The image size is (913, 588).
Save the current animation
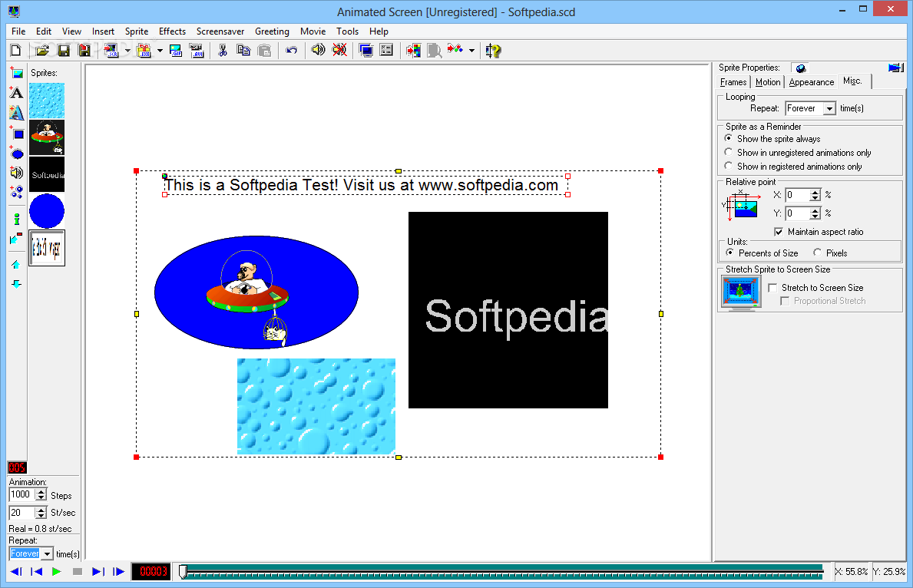pos(64,51)
